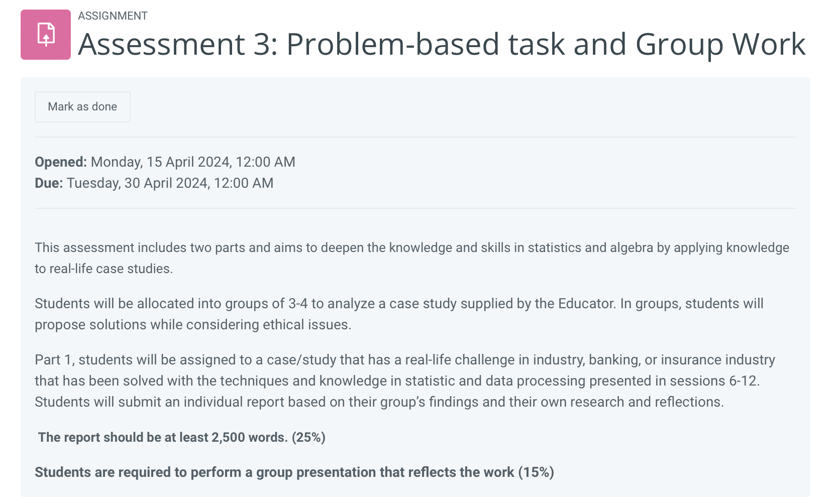Select the bold Opened label
The image size is (839, 504).
(x=60, y=162)
